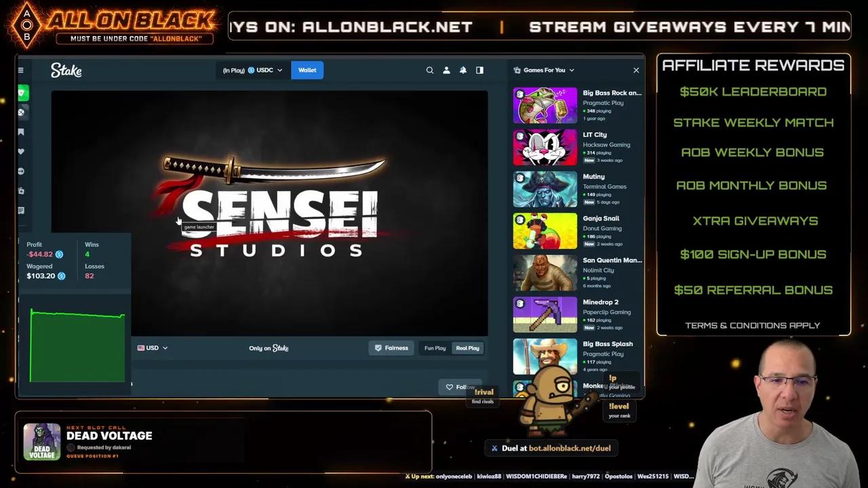Click the Stake logo
Image resolution: width=868 pixels, height=488 pixels.
click(66, 70)
